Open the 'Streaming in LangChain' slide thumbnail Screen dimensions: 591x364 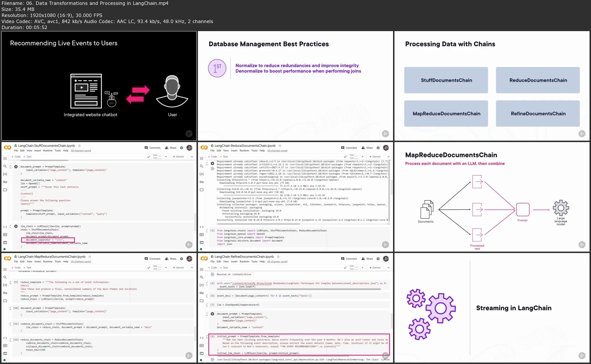click(x=492, y=308)
